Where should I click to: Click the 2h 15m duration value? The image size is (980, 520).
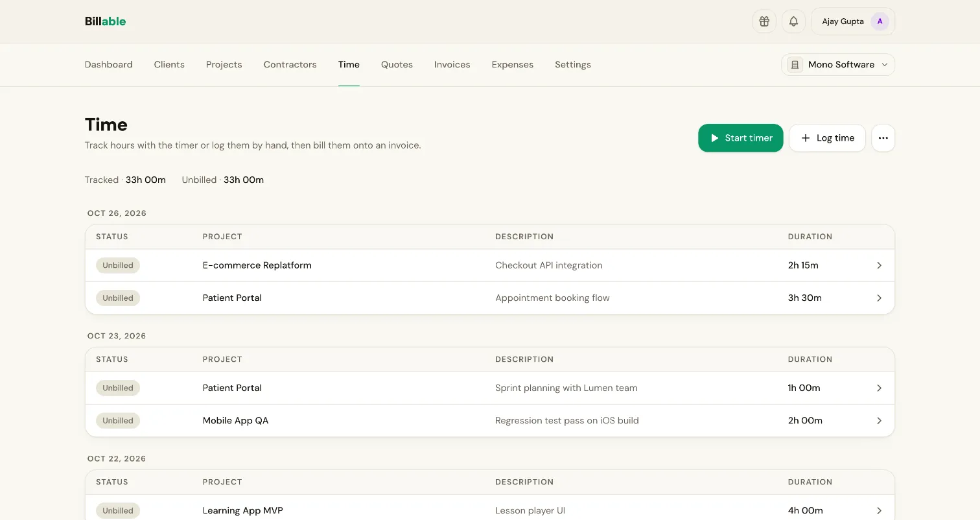pyautogui.click(x=803, y=265)
